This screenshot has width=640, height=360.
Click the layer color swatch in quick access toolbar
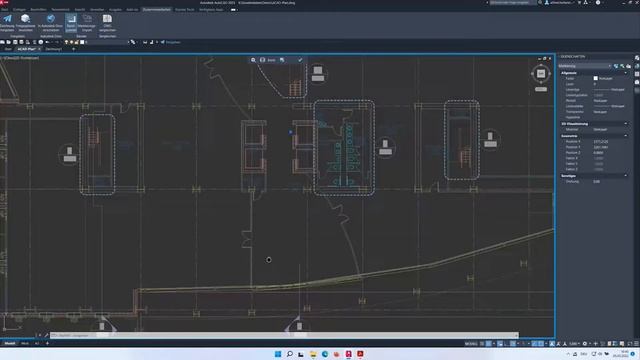click(82, 42)
